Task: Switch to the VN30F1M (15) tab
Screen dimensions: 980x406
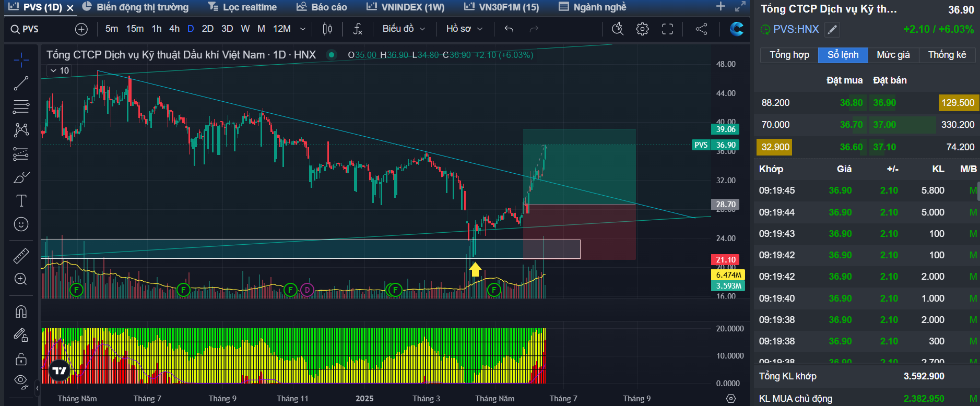Action: coord(501,7)
